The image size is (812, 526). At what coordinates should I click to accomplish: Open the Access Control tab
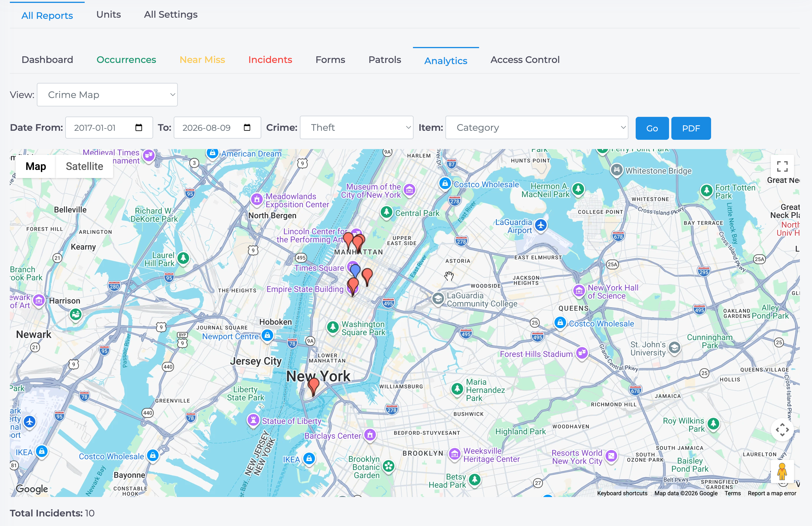pyautogui.click(x=525, y=60)
